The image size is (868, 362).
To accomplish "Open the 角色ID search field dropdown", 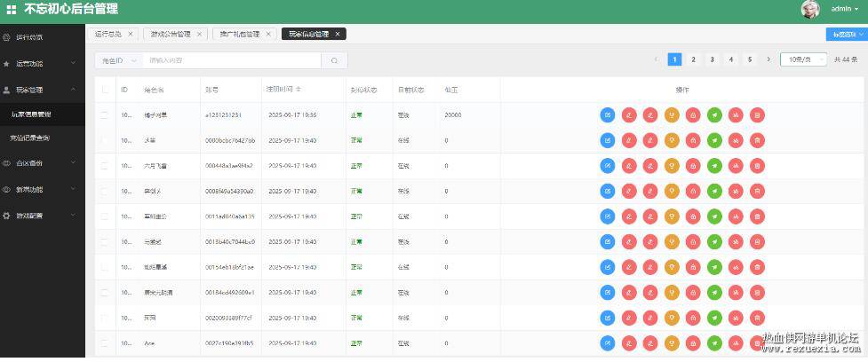I will click(x=119, y=60).
